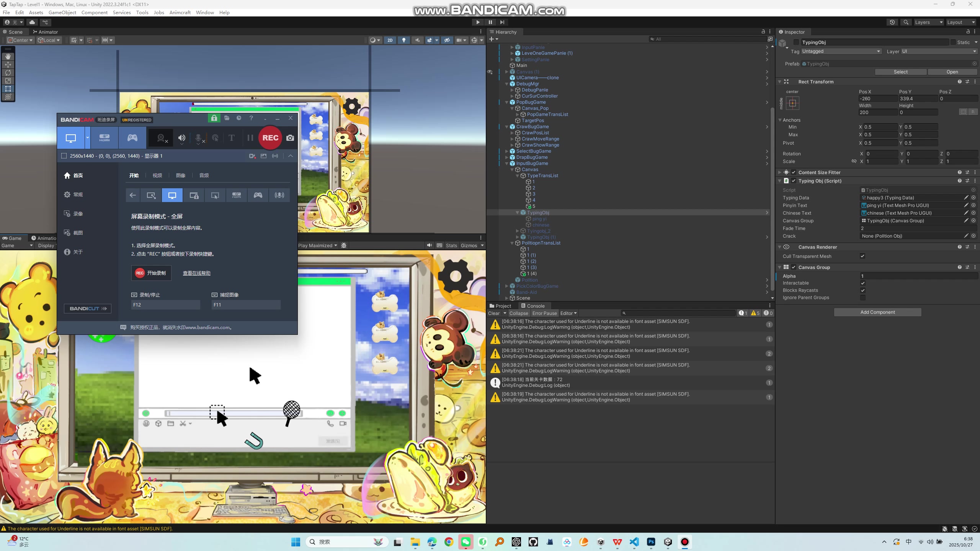This screenshot has height=551, width=980.
Task: Select Bandicam HDMI device recording mode
Action: tap(105, 138)
